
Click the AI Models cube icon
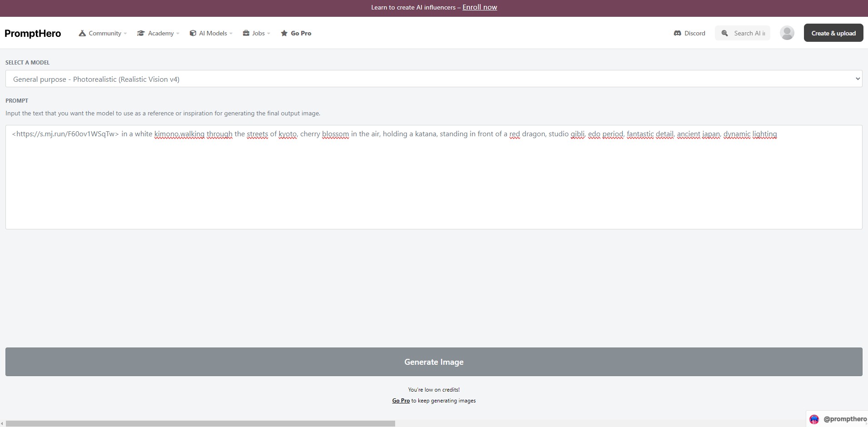pyautogui.click(x=193, y=33)
